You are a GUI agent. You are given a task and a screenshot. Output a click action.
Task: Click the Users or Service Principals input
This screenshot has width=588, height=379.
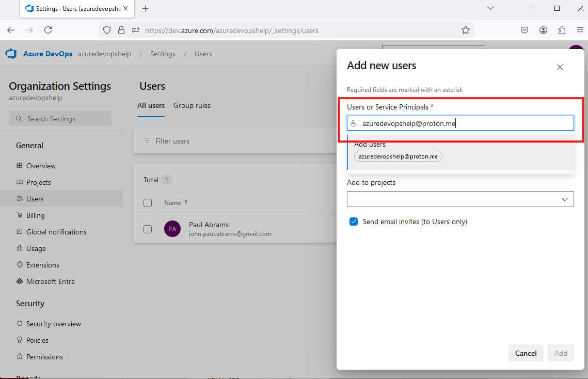coord(460,123)
